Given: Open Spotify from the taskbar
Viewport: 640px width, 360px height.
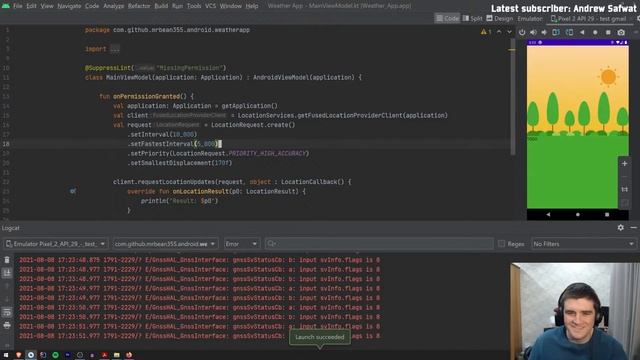Looking at the screenshot, I should [55, 355].
